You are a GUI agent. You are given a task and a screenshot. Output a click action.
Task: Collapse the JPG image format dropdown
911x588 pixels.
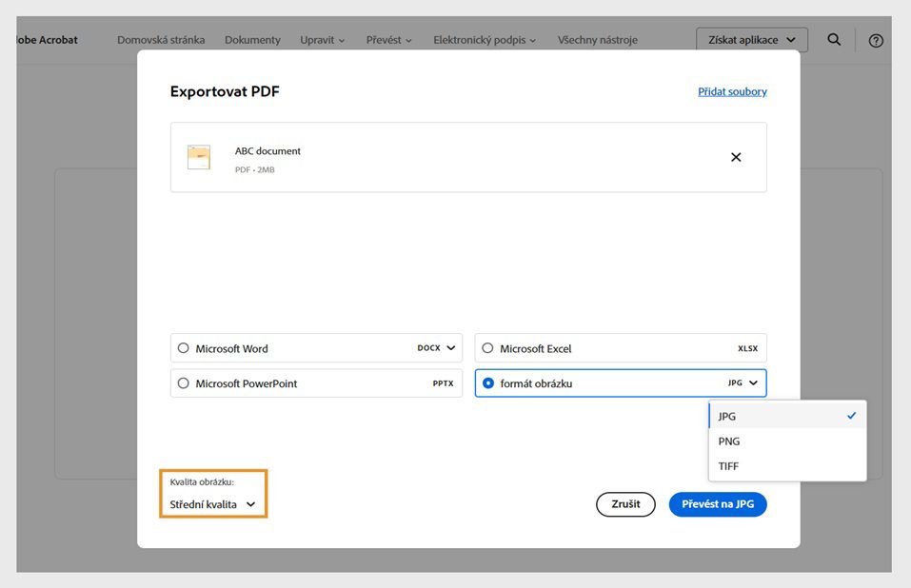[754, 383]
